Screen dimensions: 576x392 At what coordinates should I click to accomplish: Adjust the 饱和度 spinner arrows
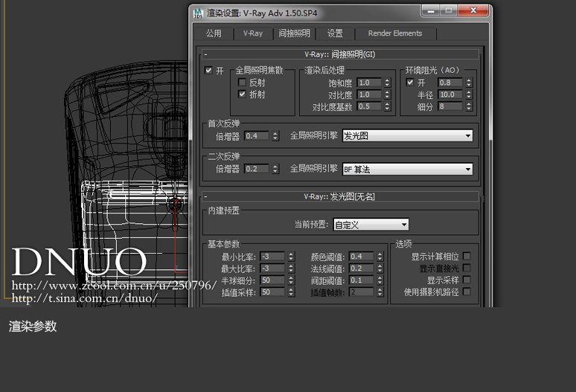(387, 83)
